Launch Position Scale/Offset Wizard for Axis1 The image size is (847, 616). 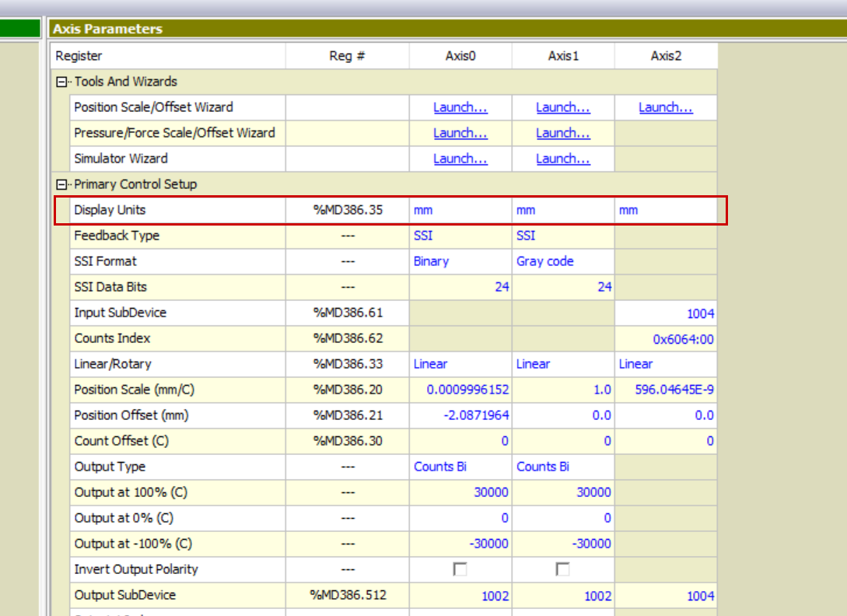[563, 107]
